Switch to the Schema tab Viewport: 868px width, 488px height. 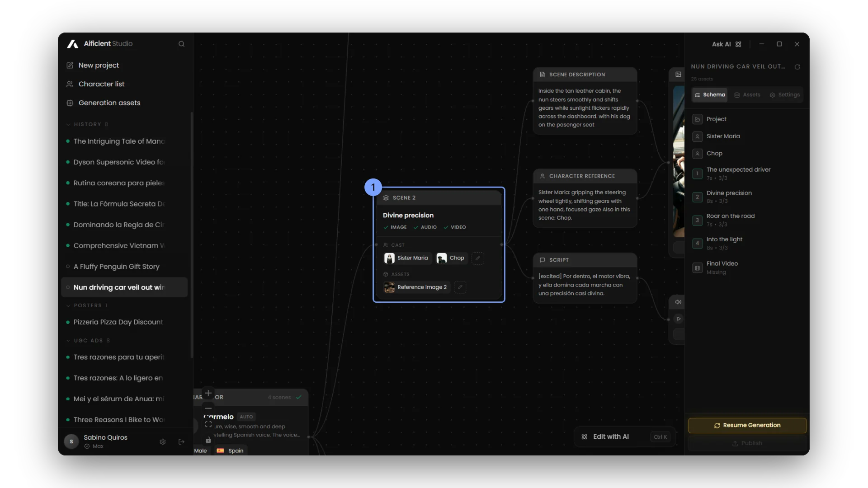pos(710,95)
